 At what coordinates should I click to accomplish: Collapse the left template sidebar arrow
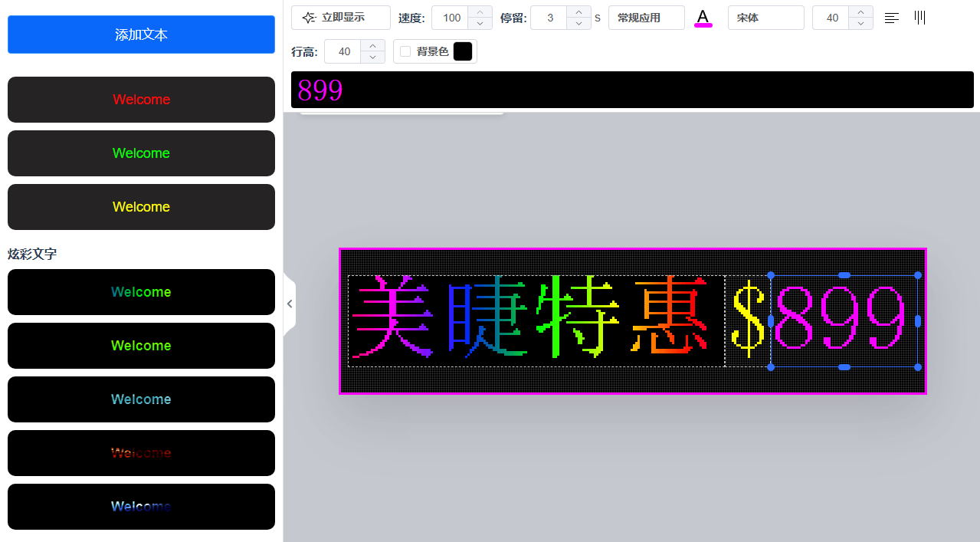(289, 304)
